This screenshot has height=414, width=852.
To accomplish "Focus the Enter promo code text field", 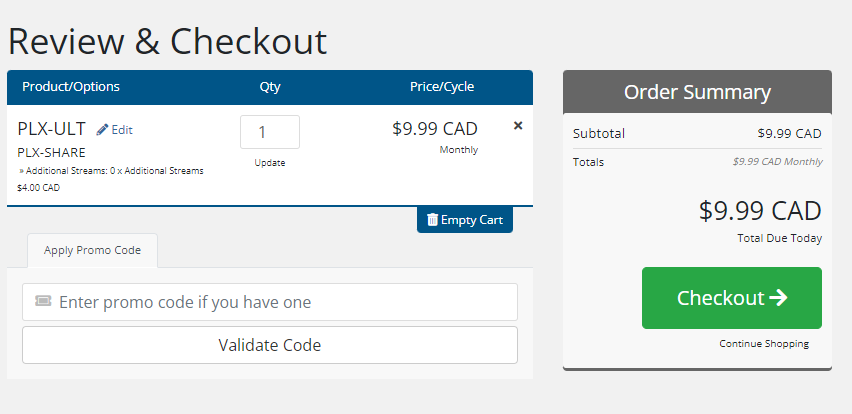I will click(x=270, y=302).
